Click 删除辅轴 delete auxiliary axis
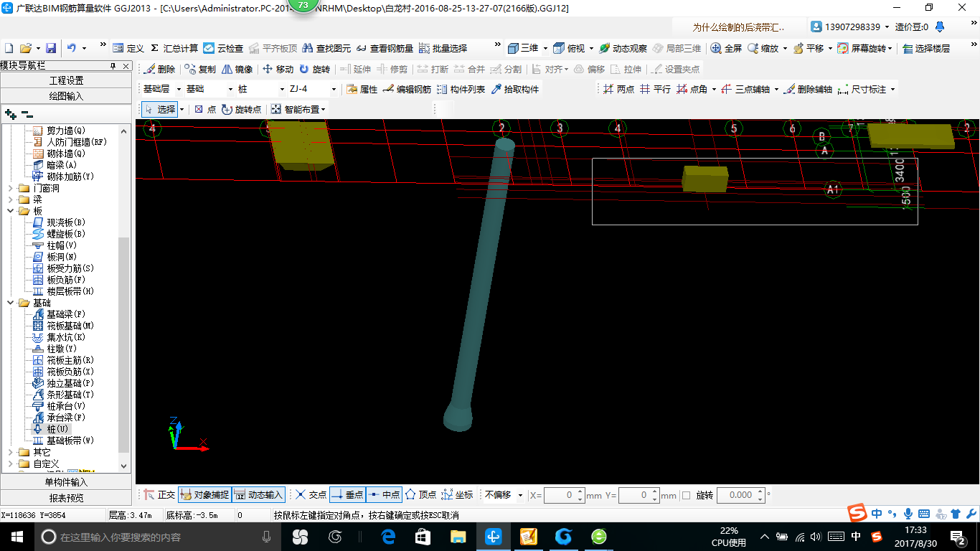The image size is (980, 551). [x=808, y=89]
